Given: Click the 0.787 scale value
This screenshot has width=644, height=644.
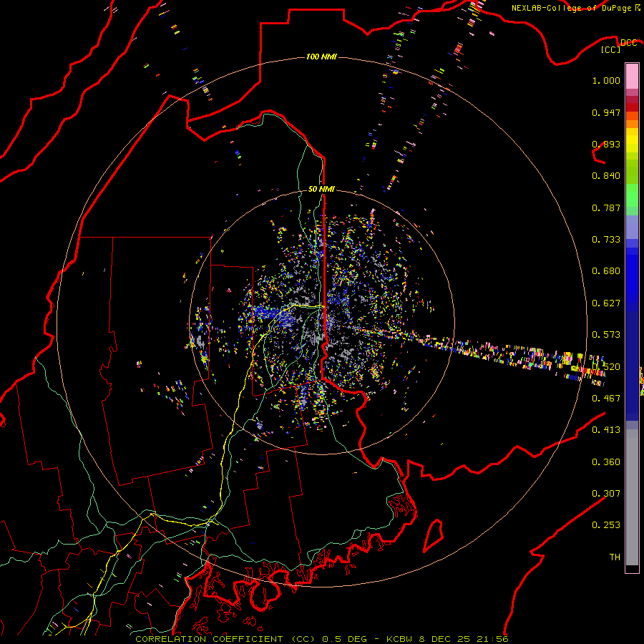Looking at the screenshot, I should [606, 208].
